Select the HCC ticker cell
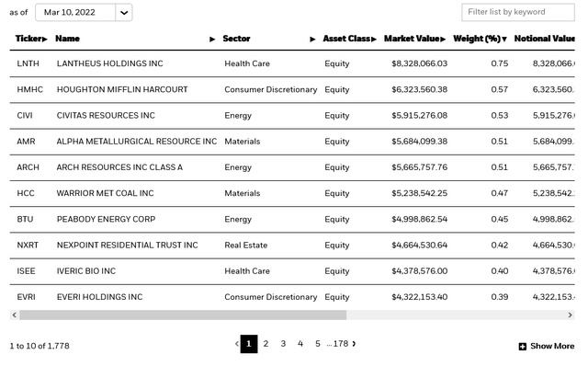 pos(26,193)
